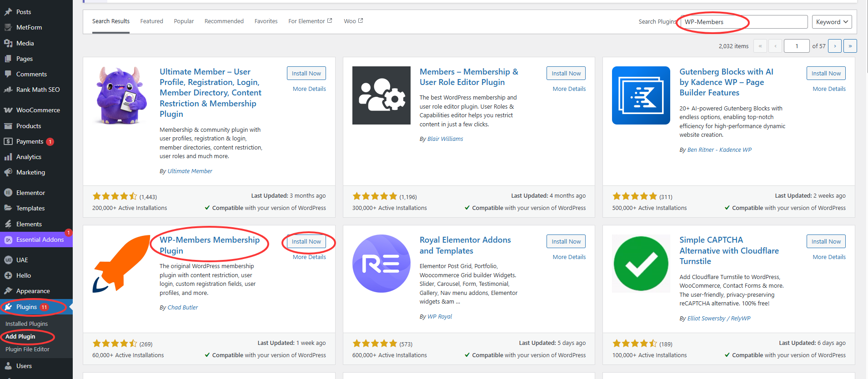Open author link Chad Butler
This screenshot has width=868, height=379.
[182, 308]
